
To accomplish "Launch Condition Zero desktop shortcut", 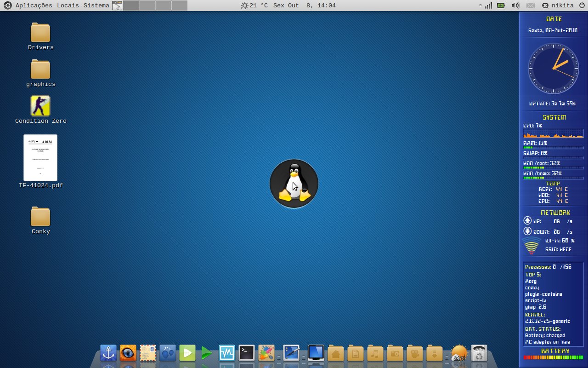I will point(40,106).
